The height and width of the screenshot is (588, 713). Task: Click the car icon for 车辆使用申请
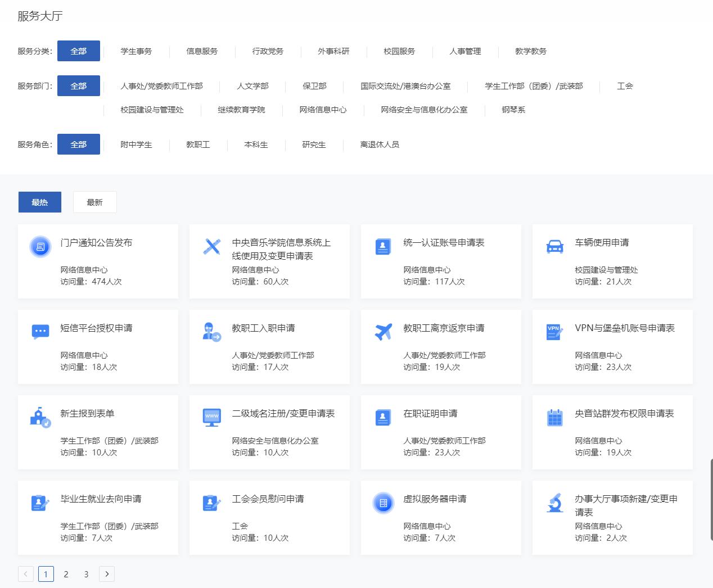coord(554,247)
